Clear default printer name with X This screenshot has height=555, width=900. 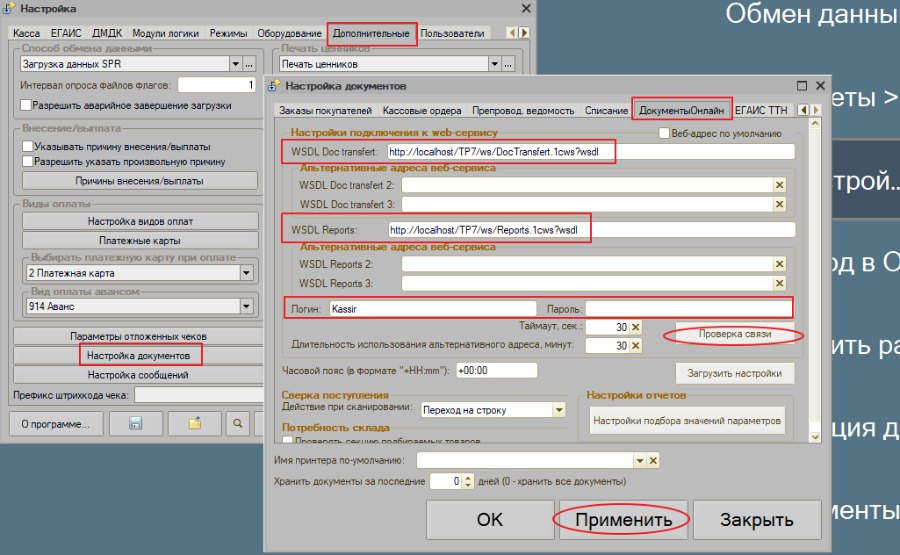[653, 460]
